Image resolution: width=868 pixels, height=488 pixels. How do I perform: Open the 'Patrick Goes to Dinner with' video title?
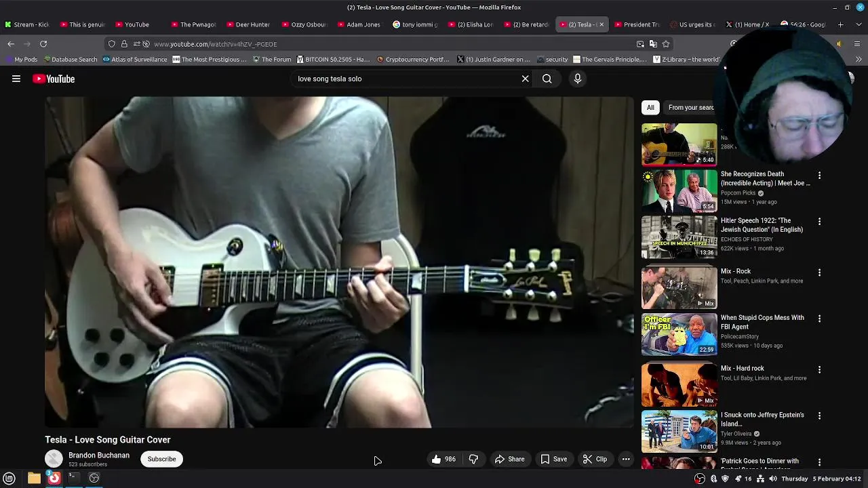click(759, 462)
